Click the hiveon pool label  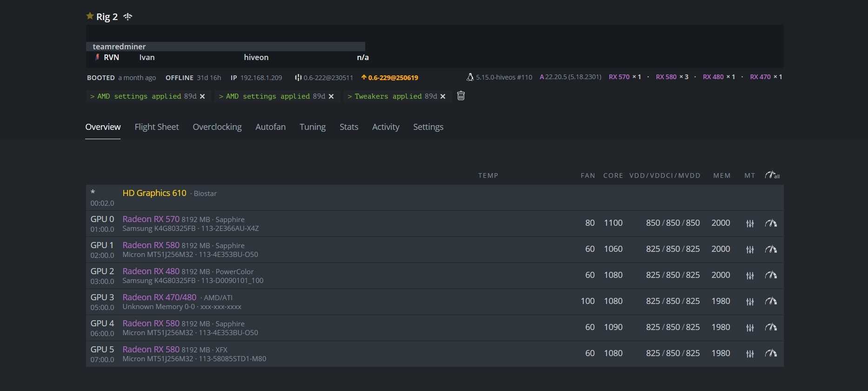click(x=256, y=57)
